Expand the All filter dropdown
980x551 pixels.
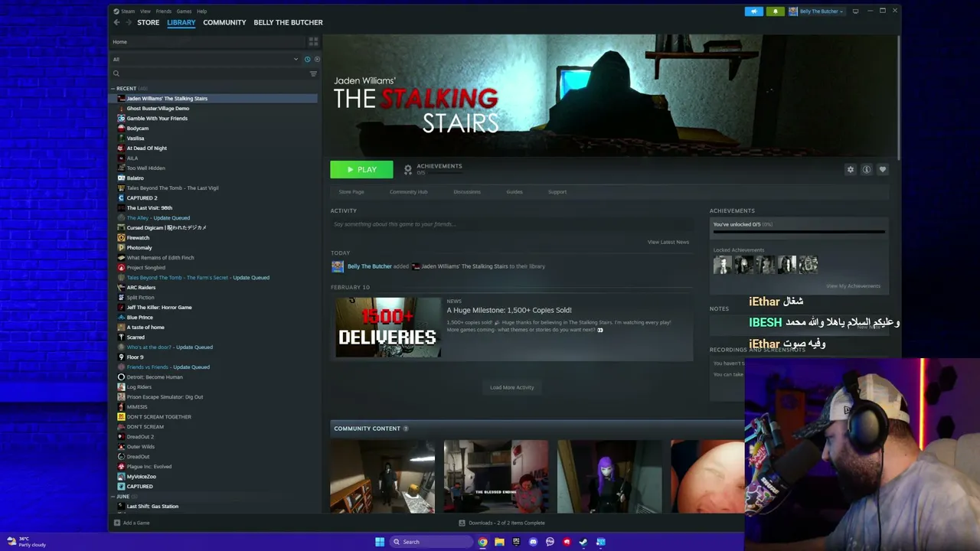pos(205,59)
